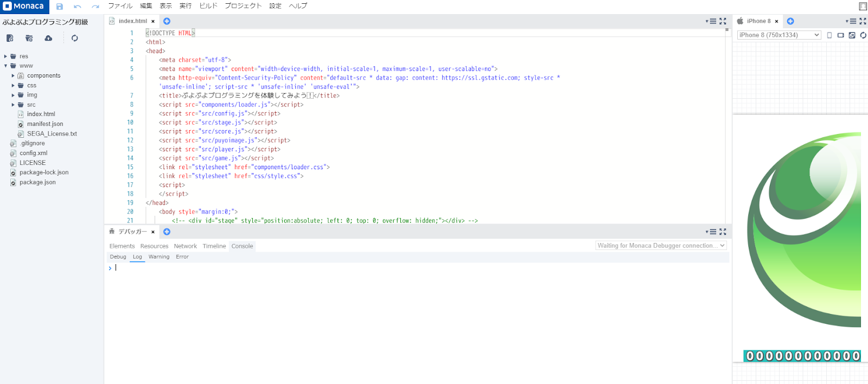This screenshot has width=868, height=384.
Task: Open the 設定 menu
Action: [276, 6]
